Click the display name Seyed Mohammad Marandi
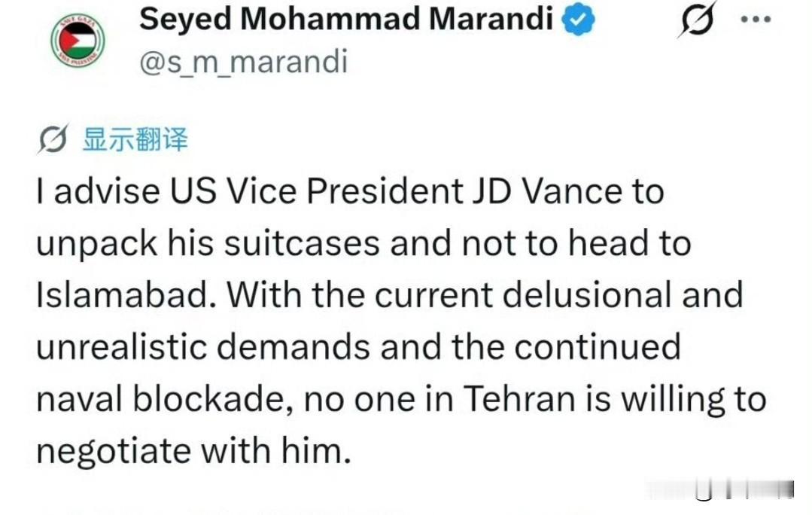Viewport: 812px width, 515px height. point(346,20)
